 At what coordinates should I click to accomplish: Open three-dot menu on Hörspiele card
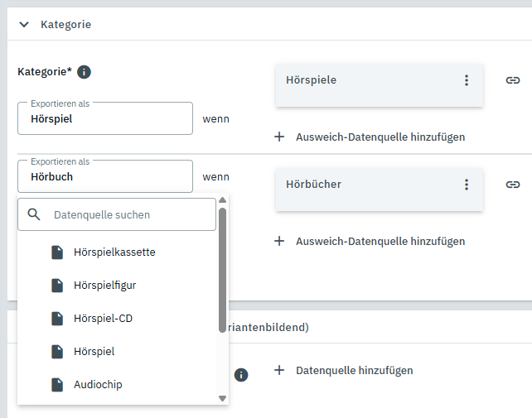coord(467,80)
